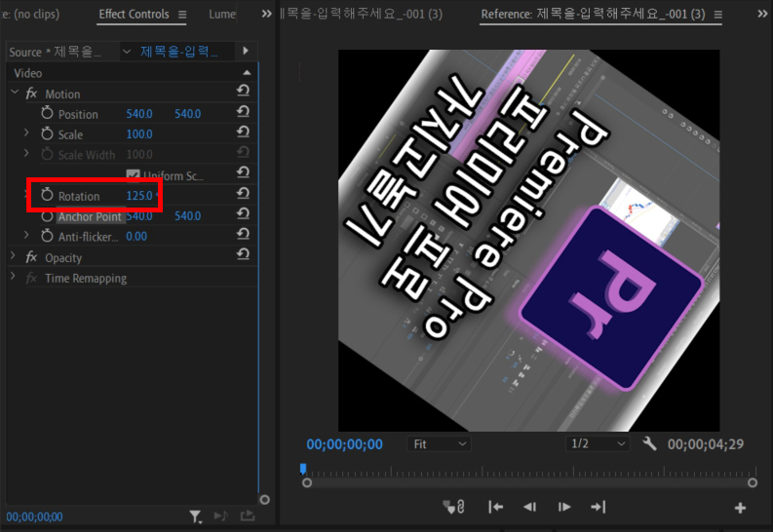Show hidden tabs with left overflow chevrons
This screenshot has height=532, width=773.
pyautogui.click(x=267, y=14)
